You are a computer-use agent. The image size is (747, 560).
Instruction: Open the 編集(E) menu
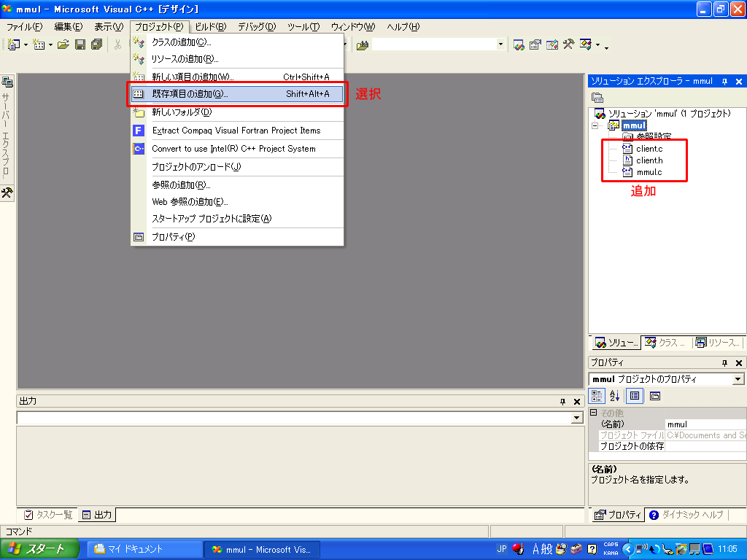point(68,27)
